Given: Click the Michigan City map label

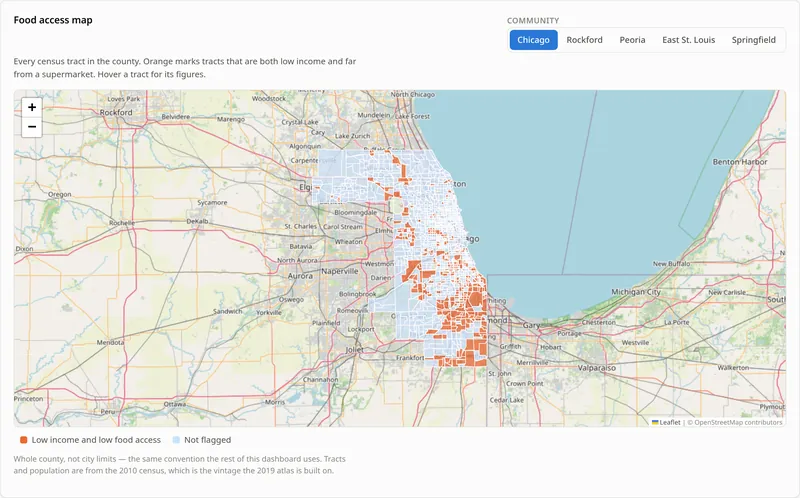Looking at the screenshot, I should point(636,292).
